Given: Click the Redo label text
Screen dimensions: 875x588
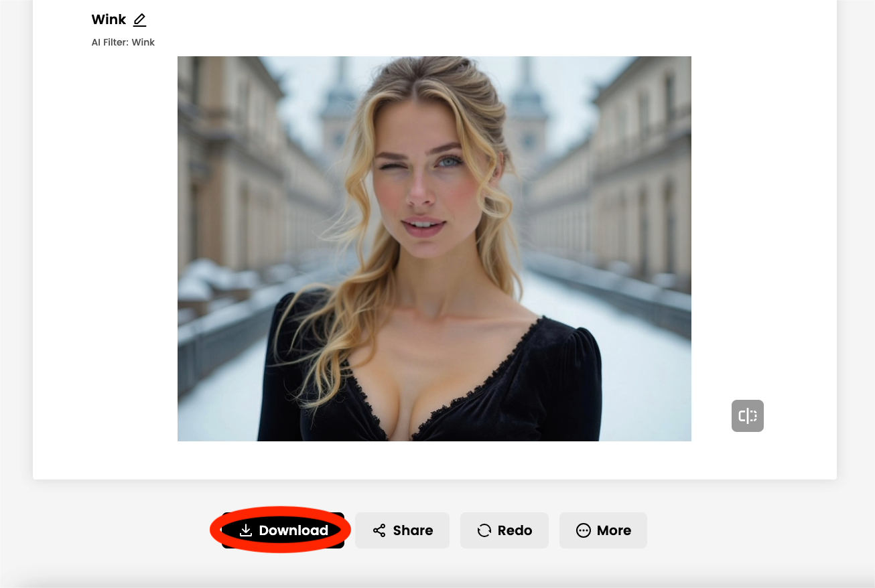Looking at the screenshot, I should 515,530.
